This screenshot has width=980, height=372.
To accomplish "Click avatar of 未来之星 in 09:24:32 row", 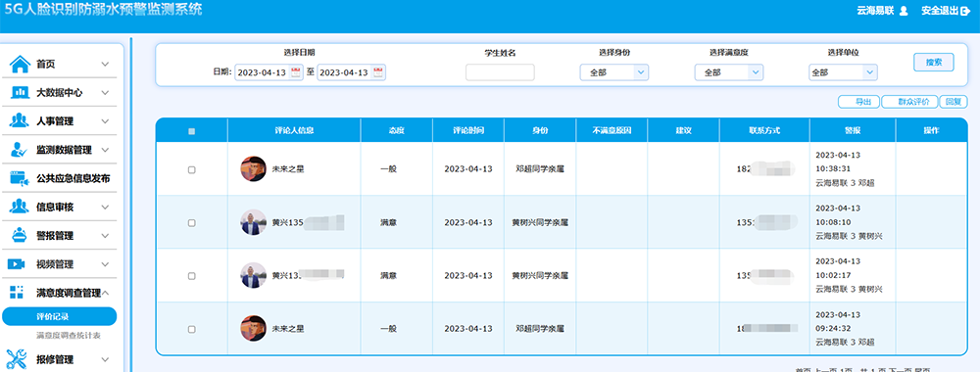I will coord(253,328).
